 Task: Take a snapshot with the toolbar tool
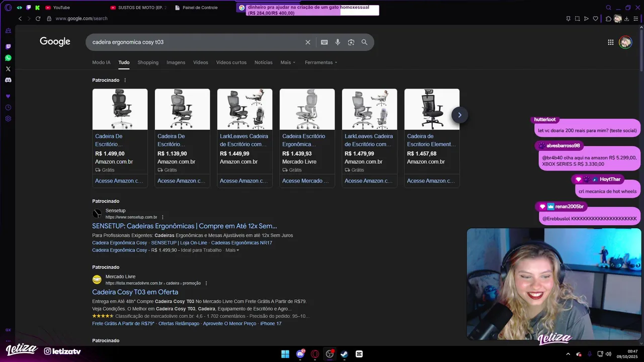tap(577, 19)
